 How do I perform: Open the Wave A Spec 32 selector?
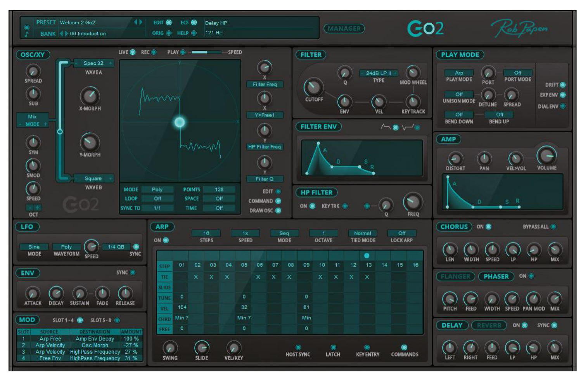pyautogui.click(x=93, y=63)
